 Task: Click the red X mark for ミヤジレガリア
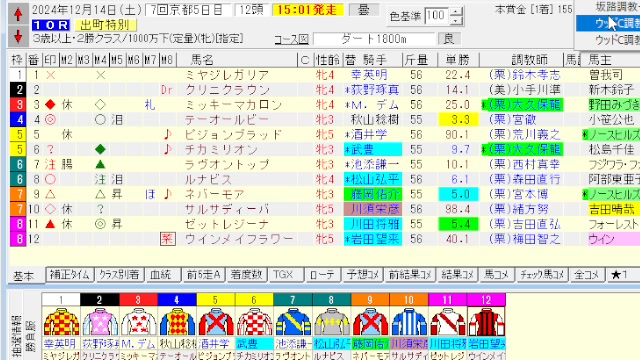tap(50, 75)
